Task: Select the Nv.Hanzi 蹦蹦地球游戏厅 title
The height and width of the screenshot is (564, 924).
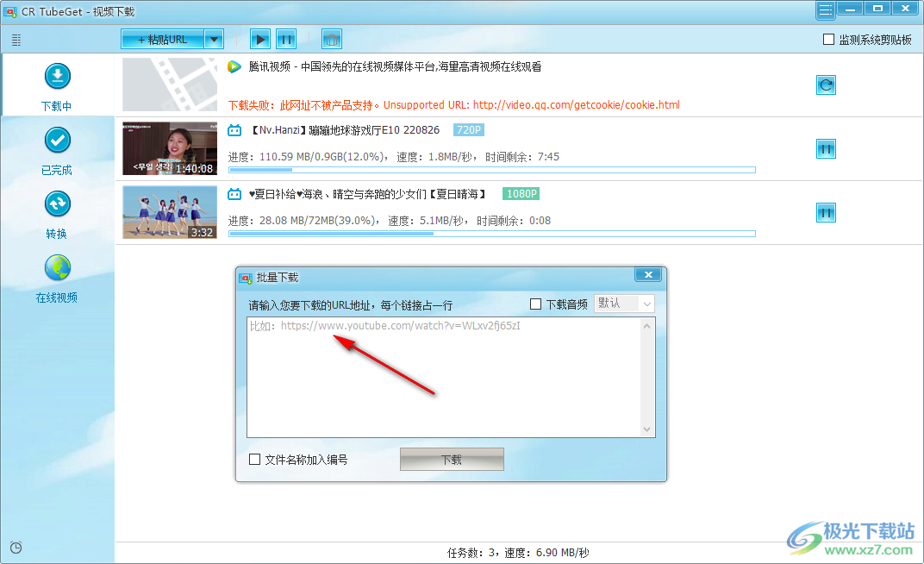Action: pyautogui.click(x=346, y=129)
